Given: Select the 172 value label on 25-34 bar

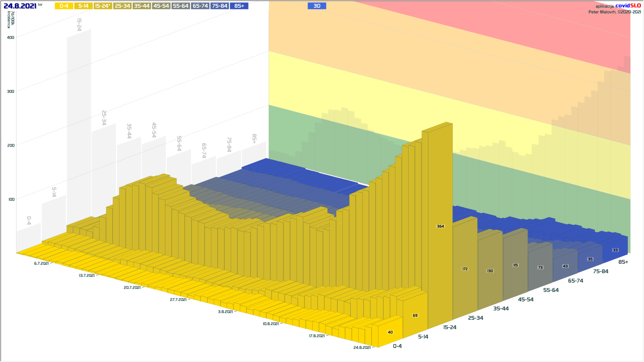Looking at the screenshot, I should point(465,269).
